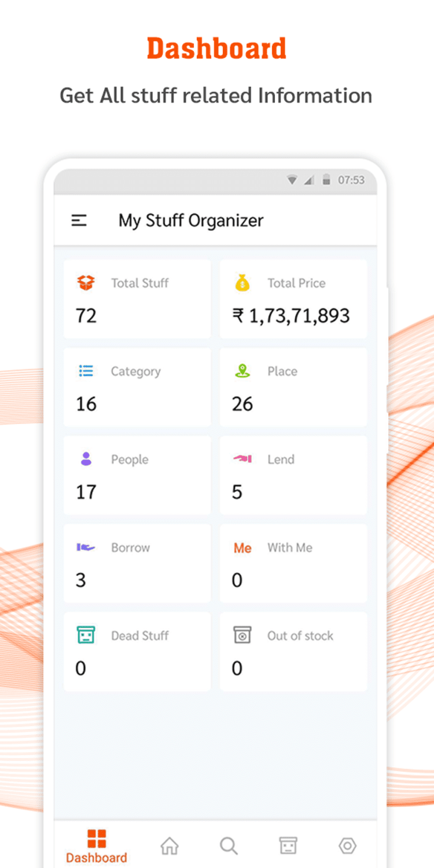Open the Total Stuff count 72

coord(86,316)
